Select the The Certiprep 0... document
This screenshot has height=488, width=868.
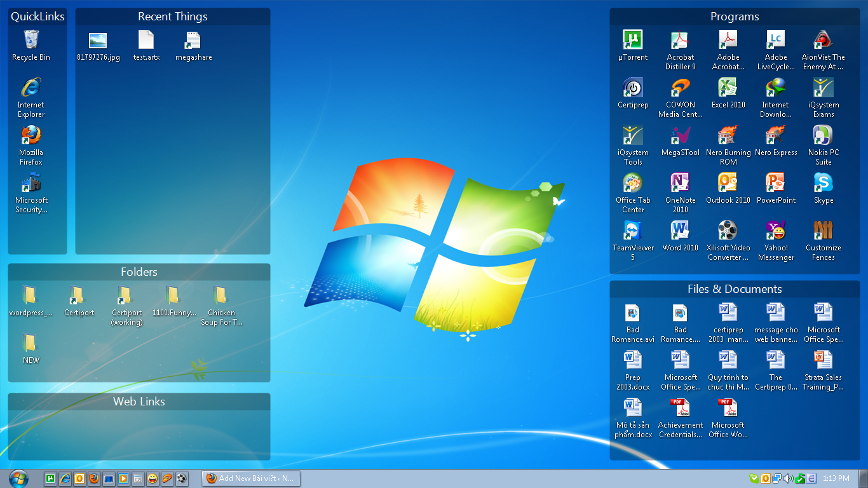click(x=776, y=370)
